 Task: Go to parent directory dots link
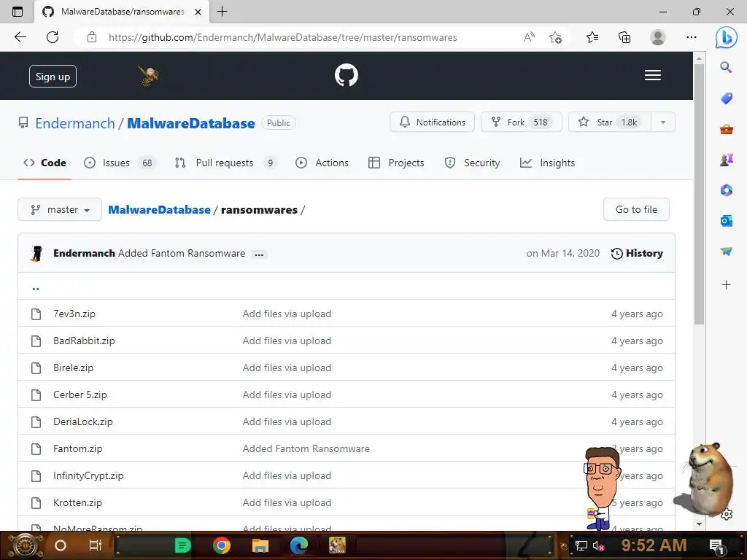36,289
